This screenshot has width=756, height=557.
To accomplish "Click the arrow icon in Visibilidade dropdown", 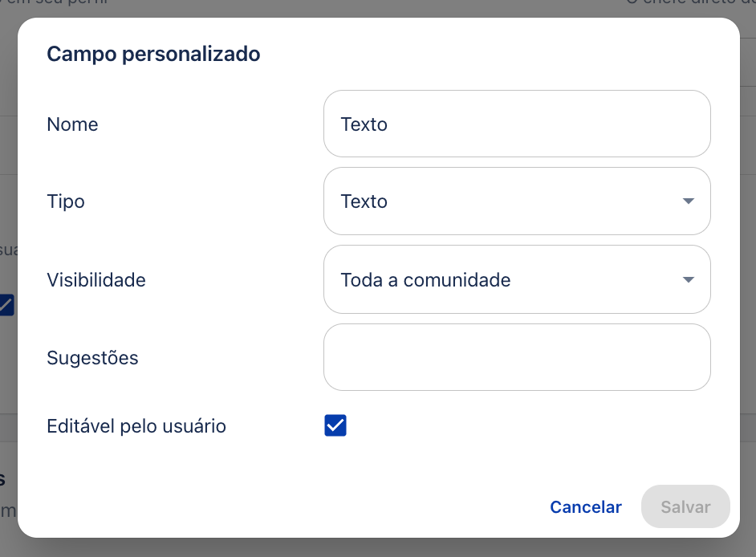I will [x=689, y=280].
